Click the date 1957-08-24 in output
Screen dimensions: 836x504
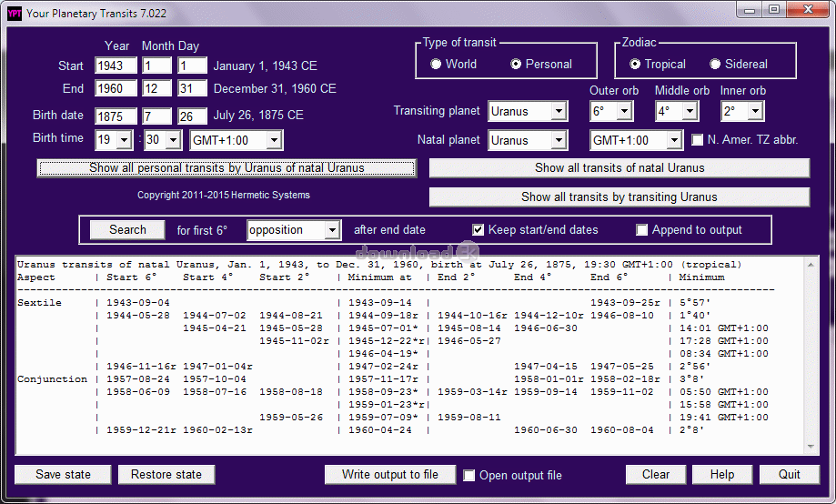point(138,379)
